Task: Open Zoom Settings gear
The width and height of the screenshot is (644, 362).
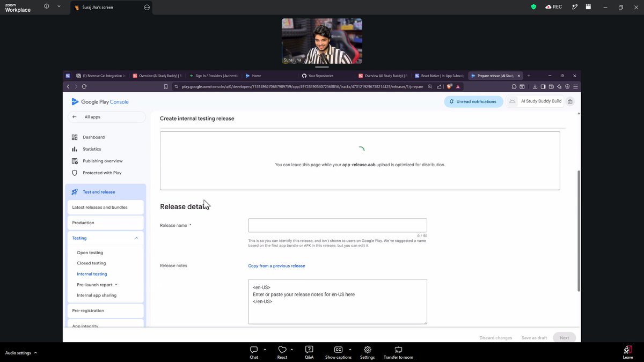Action: [x=367, y=352]
